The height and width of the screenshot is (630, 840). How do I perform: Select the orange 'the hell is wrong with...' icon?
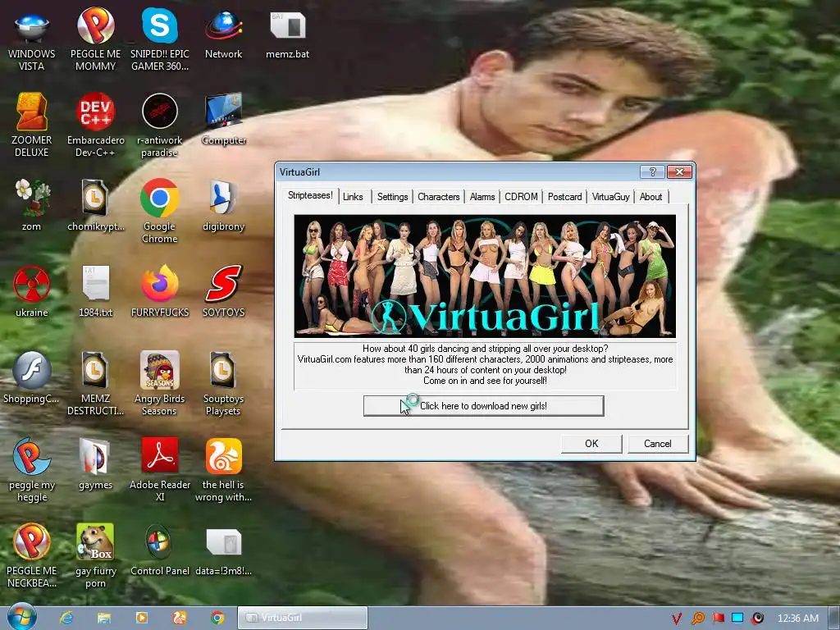click(x=223, y=470)
